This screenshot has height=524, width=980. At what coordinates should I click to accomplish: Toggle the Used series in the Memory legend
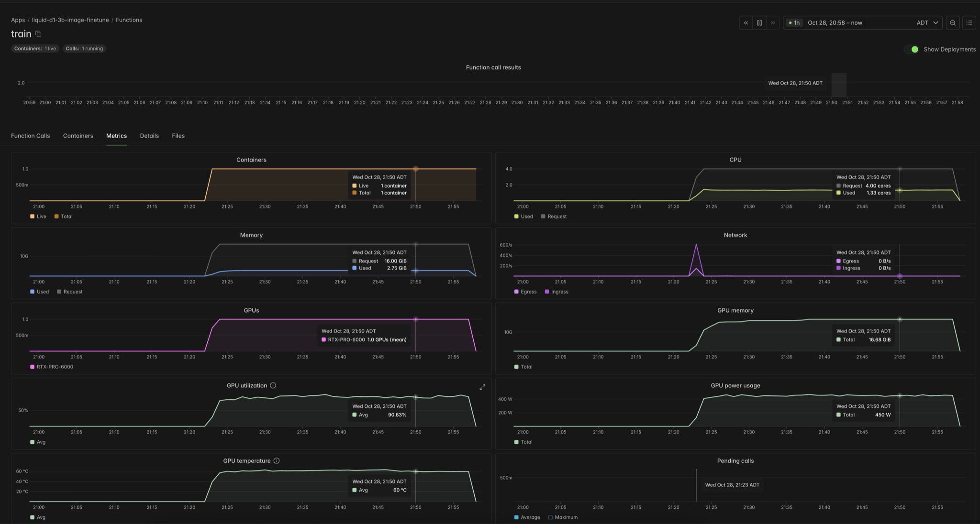(39, 292)
